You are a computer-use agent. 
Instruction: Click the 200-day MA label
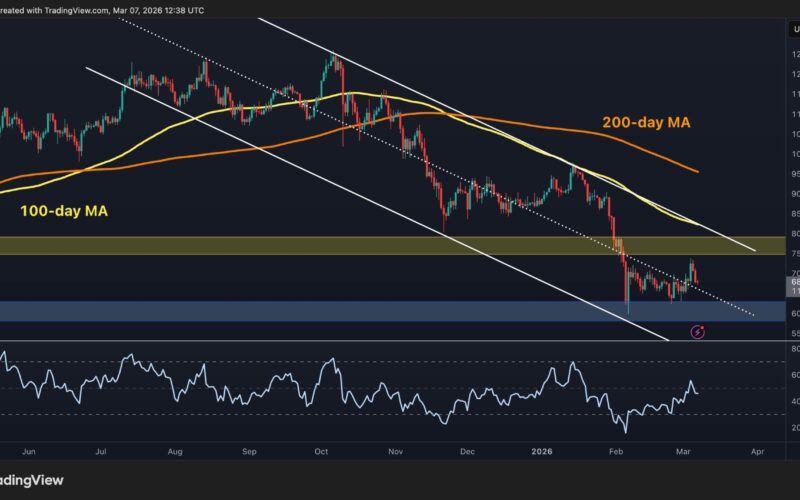[648, 124]
